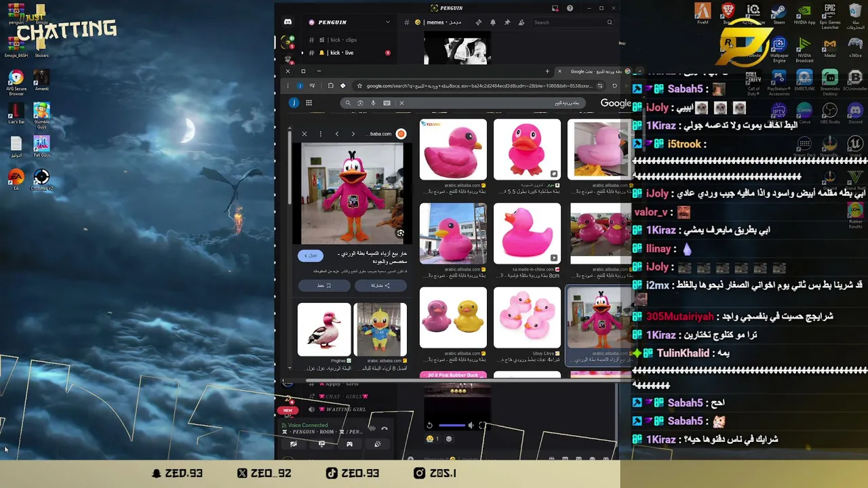Screen dimensions: 868x488
Task: Open the related yellow duck mascot thumbnail
Action: 380,329
